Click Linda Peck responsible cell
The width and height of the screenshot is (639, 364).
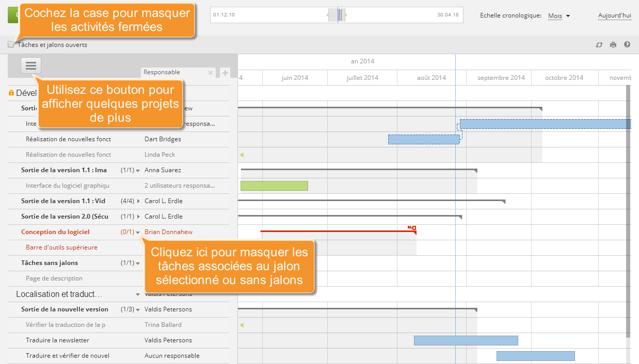pyautogui.click(x=159, y=155)
